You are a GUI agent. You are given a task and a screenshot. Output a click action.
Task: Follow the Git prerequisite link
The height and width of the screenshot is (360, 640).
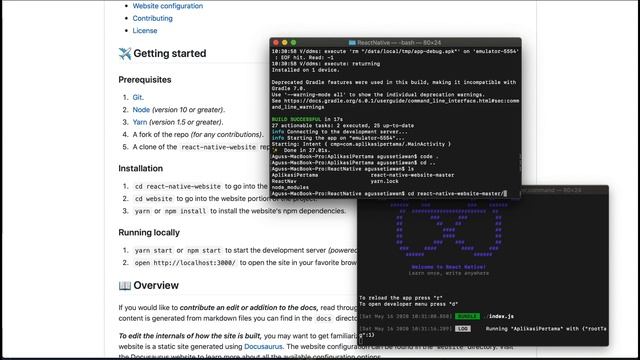click(137, 97)
